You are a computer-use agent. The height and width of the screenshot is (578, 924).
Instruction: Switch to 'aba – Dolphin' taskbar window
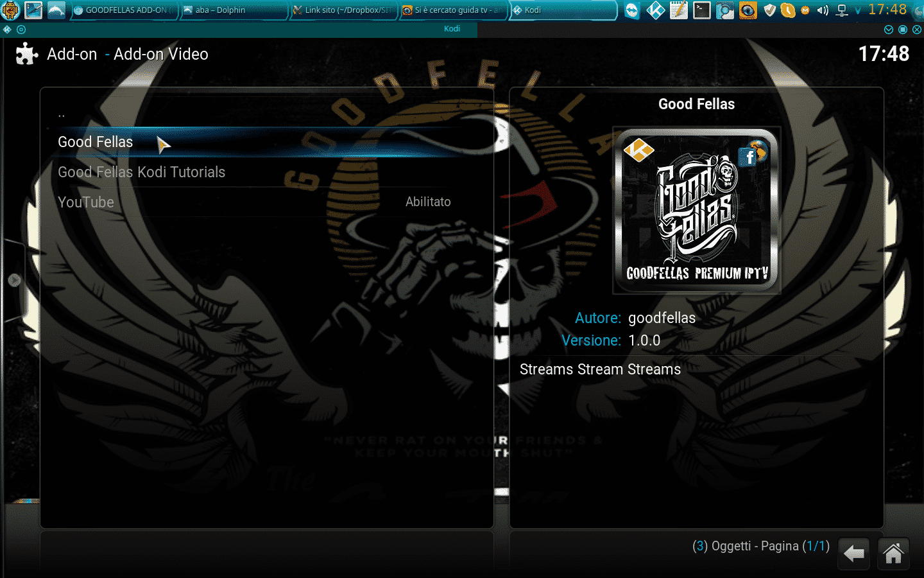(233, 10)
